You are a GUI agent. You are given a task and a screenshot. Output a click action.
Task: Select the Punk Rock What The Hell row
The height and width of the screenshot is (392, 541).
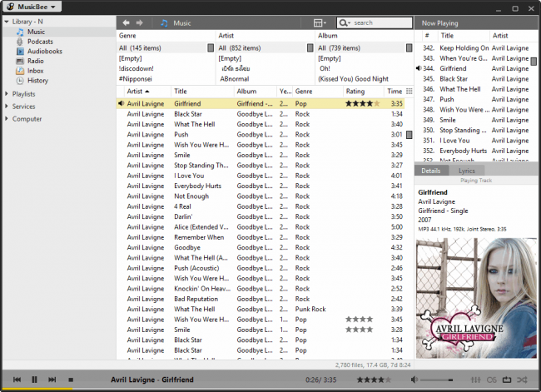261,309
